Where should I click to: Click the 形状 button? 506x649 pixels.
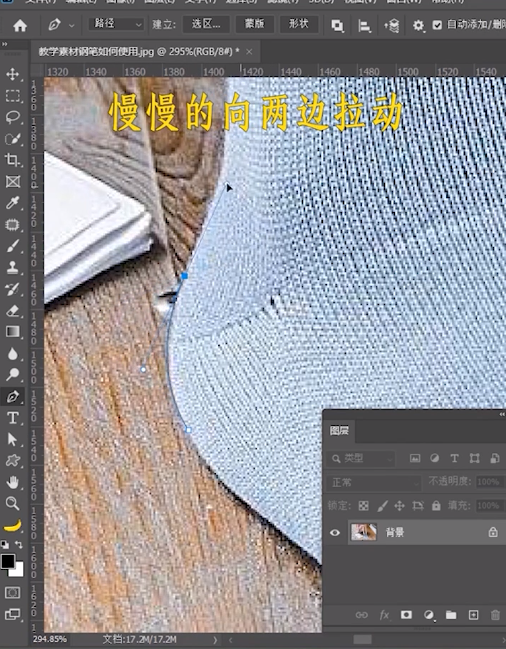click(x=299, y=24)
